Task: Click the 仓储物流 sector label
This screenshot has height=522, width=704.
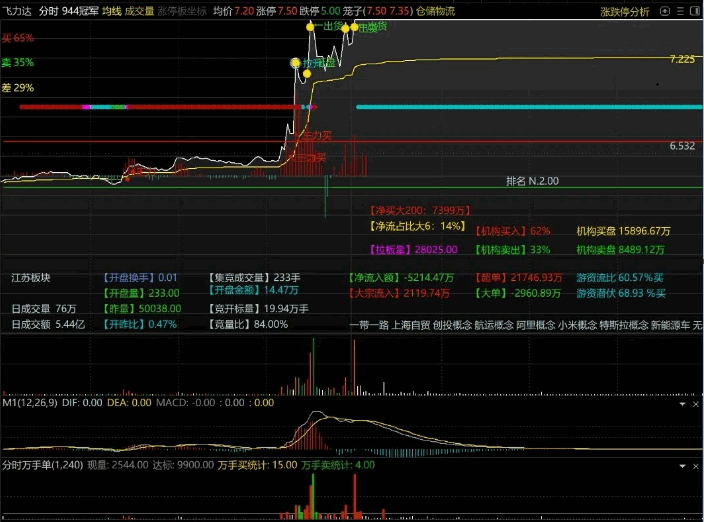Action: pos(435,11)
